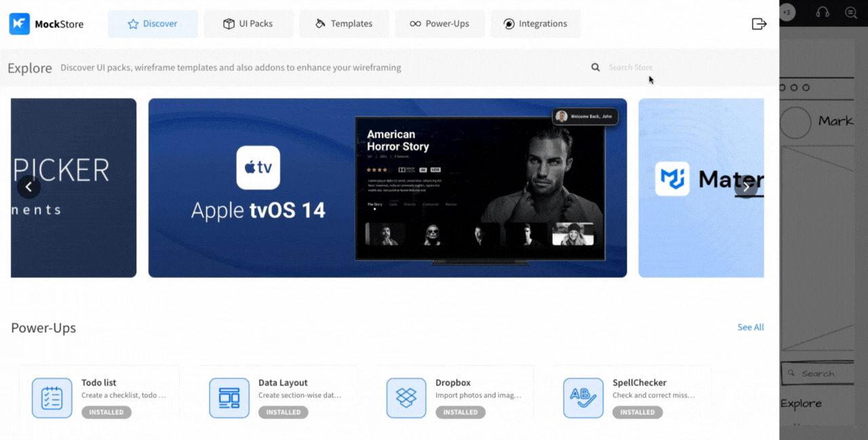The height and width of the screenshot is (440, 868).
Task: Open the Material banner on the right
Action: (701, 188)
